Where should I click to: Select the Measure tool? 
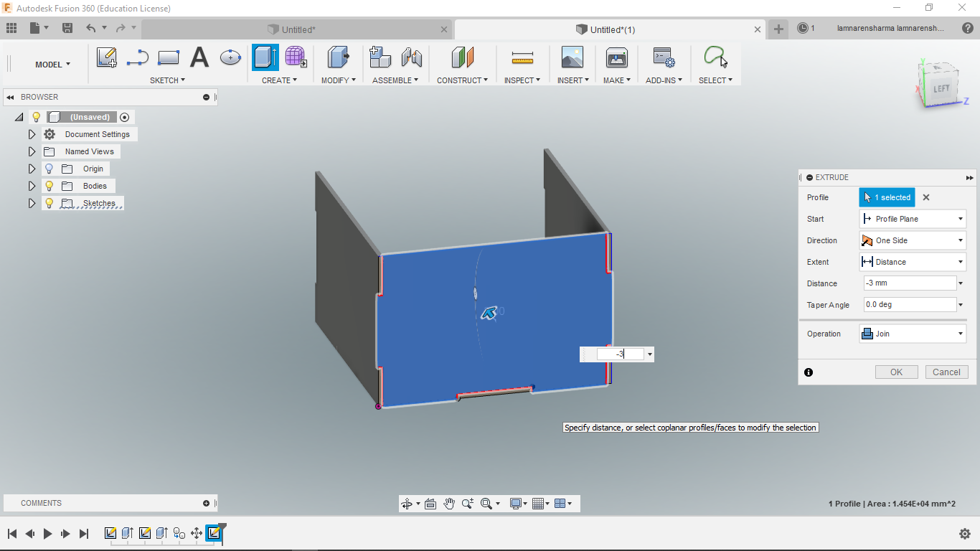coord(522,57)
